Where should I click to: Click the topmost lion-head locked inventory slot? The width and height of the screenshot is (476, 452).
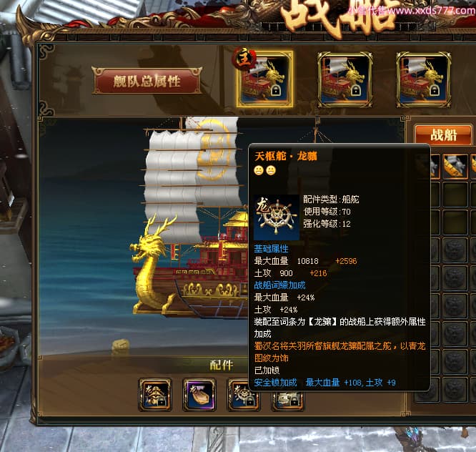point(455,250)
